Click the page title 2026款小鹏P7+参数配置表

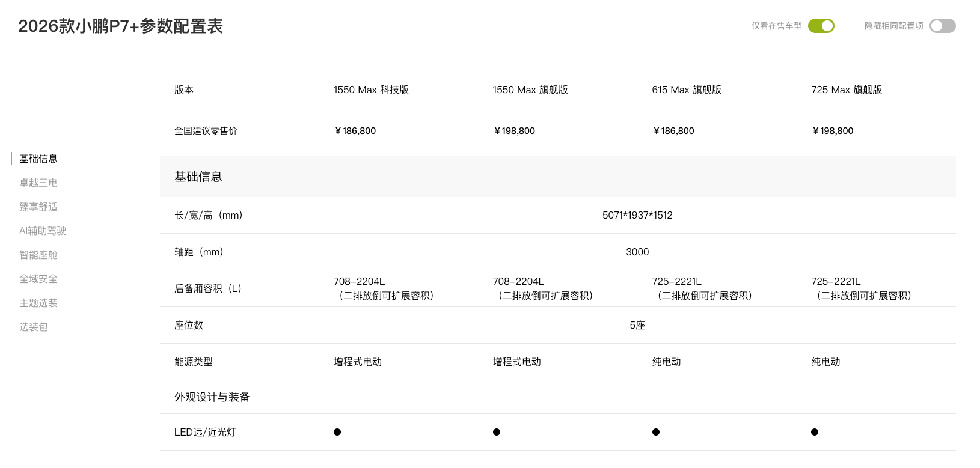click(x=121, y=26)
